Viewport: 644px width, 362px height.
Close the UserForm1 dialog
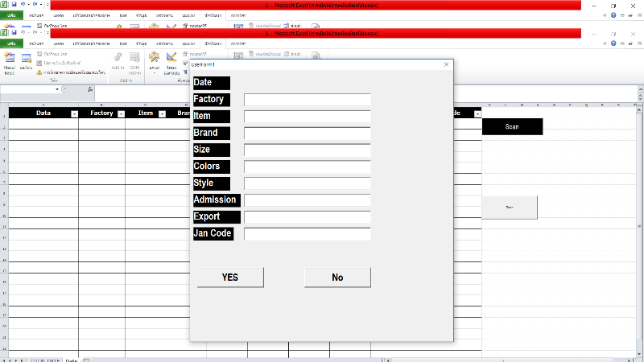446,64
